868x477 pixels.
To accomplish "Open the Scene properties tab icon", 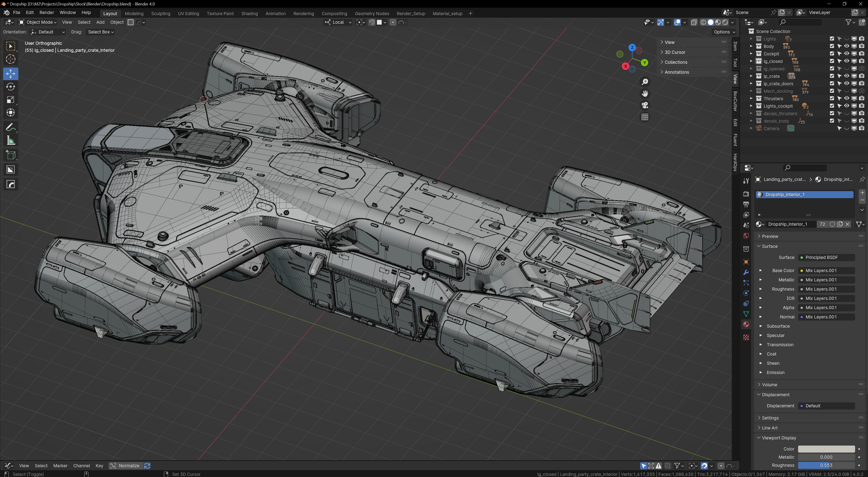I will tap(746, 225).
